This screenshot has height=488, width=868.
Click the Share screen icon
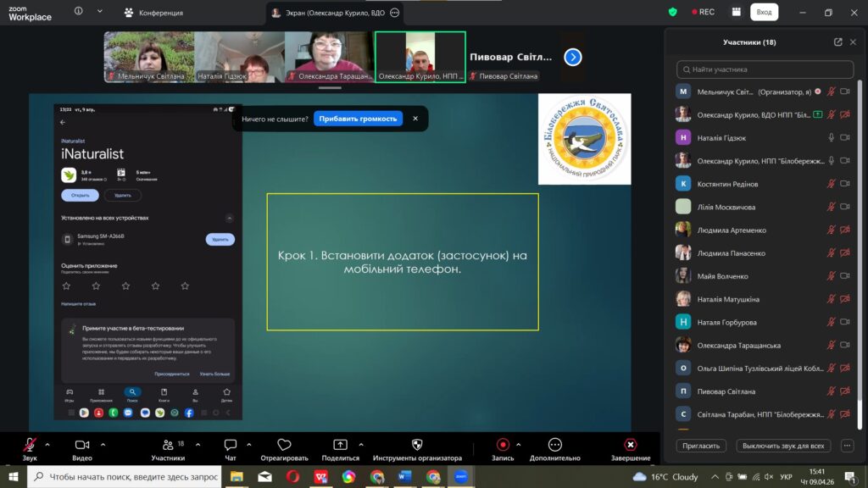pos(340,445)
